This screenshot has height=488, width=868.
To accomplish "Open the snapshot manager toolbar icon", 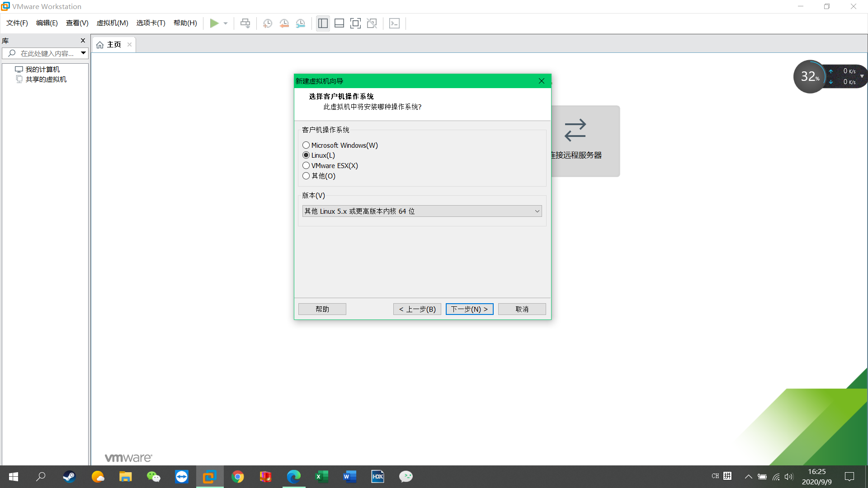I will tap(301, 23).
